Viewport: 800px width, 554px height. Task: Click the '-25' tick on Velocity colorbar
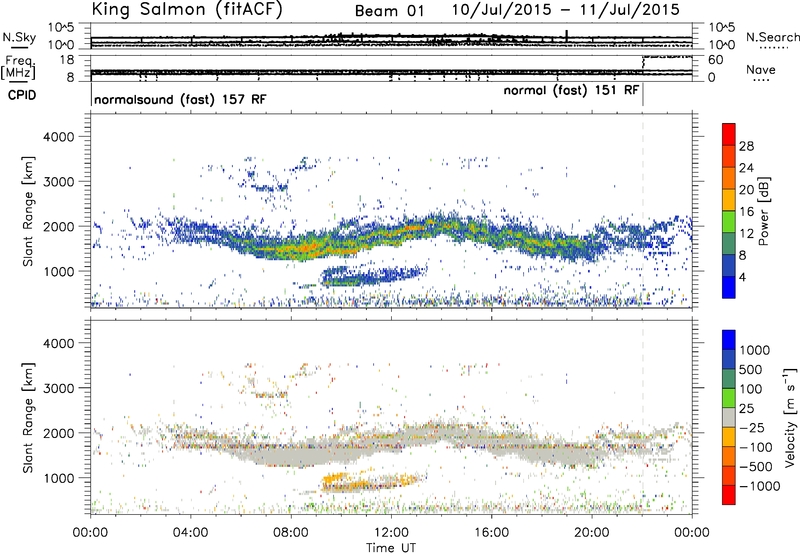[x=752, y=427]
